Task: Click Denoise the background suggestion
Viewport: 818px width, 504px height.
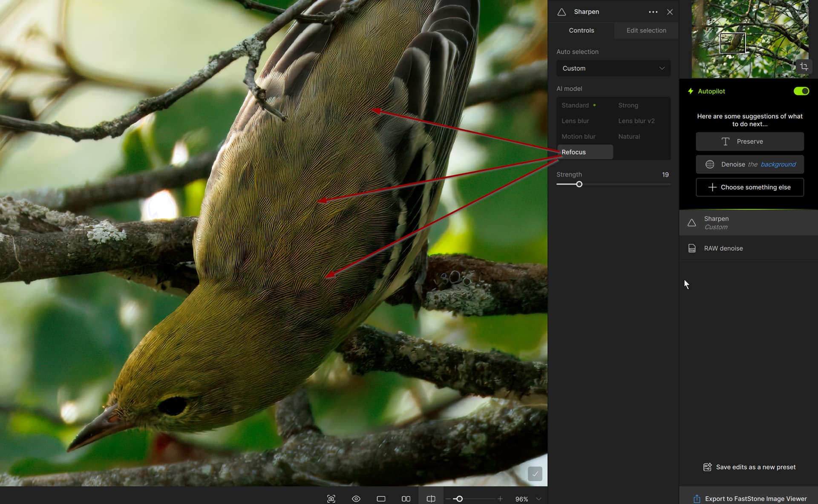Action: (749, 164)
